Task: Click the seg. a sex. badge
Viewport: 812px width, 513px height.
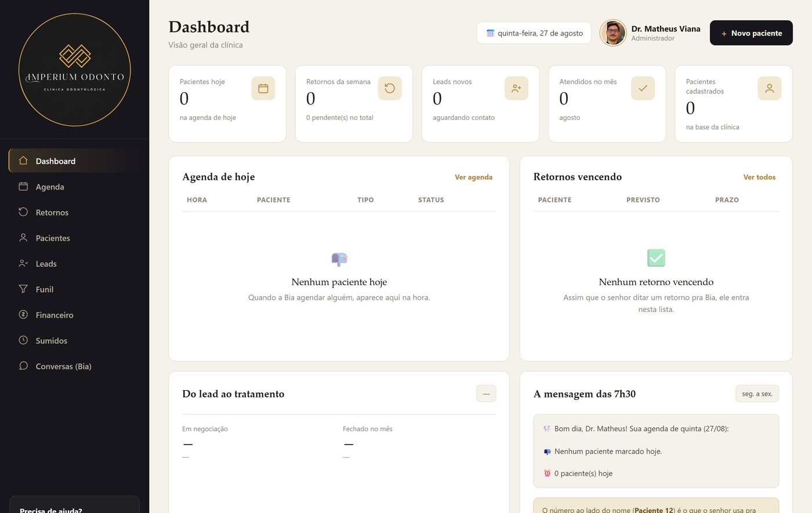Action: [757, 394]
